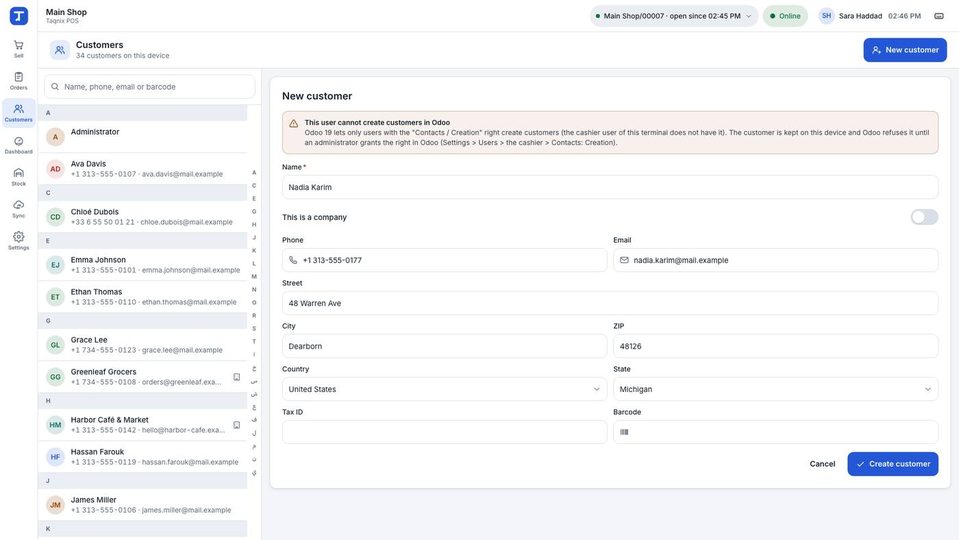
Task: Jump to letter A in alphabet index
Action: coord(254,172)
